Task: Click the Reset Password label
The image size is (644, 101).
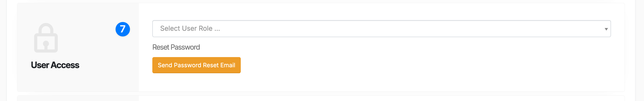Action: (176, 47)
